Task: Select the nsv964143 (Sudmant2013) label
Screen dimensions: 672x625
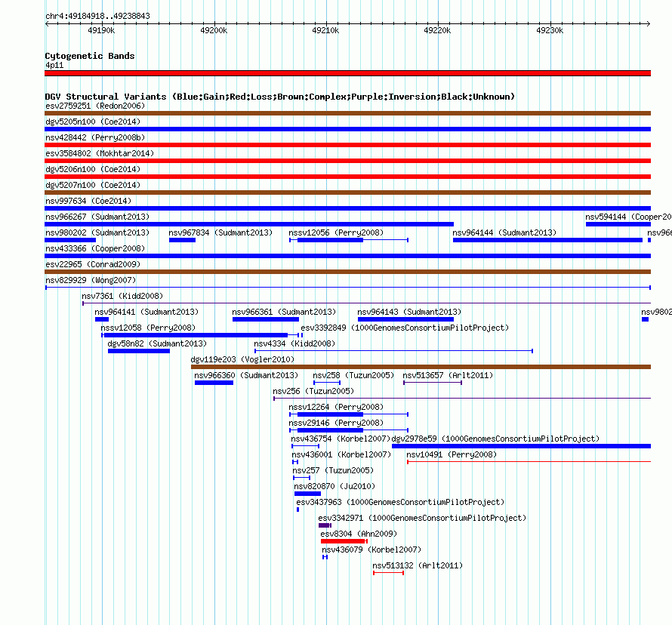Action: 409,312
